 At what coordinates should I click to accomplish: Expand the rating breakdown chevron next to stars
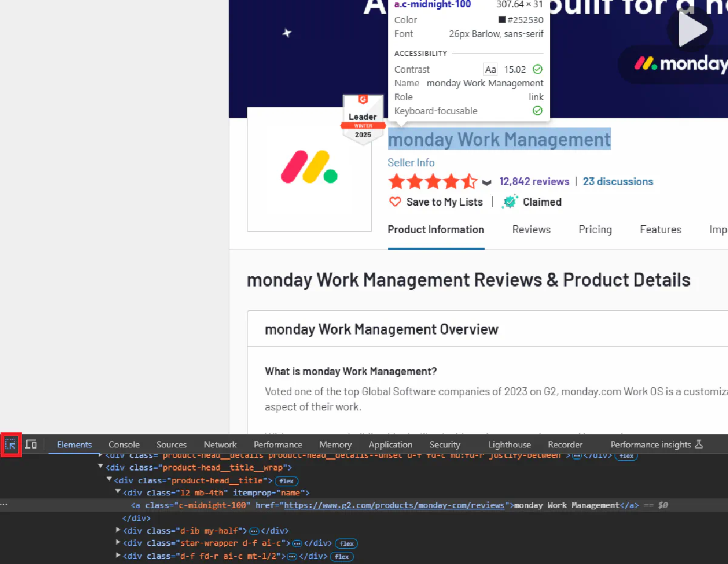[487, 182]
